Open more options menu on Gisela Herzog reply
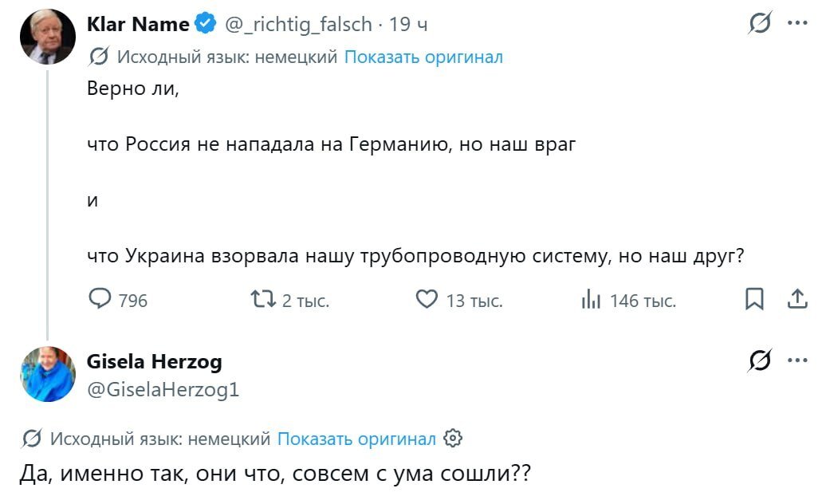 tap(797, 361)
